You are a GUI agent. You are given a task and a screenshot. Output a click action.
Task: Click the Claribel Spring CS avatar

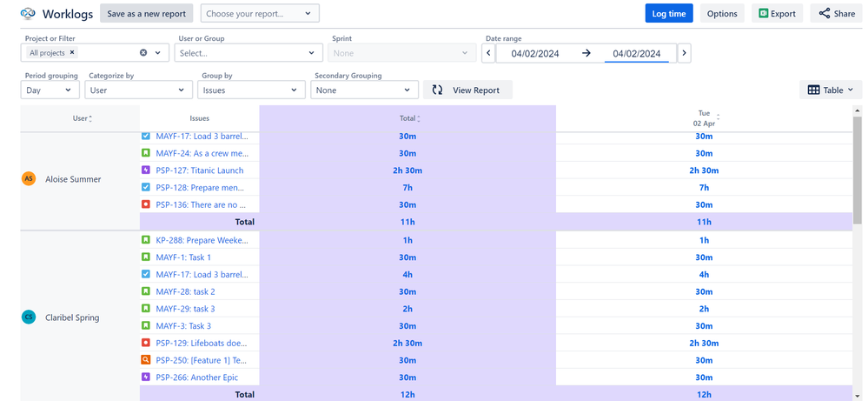pyautogui.click(x=28, y=317)
